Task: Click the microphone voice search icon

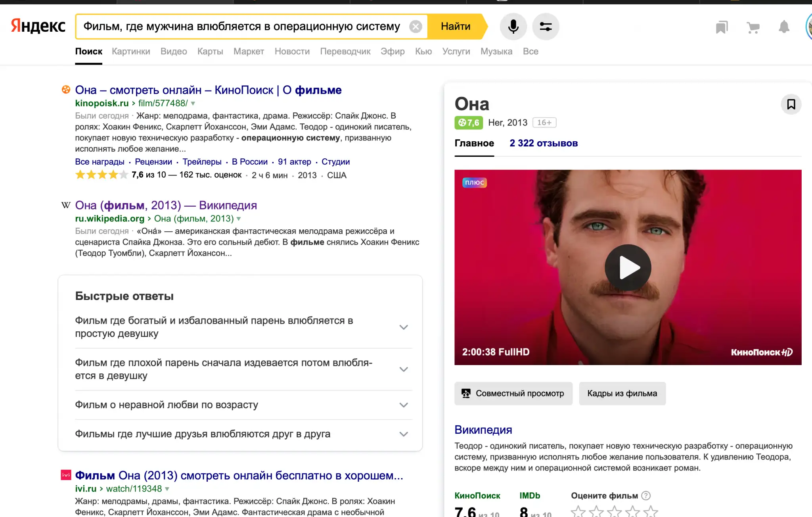Action: (513, 27)
